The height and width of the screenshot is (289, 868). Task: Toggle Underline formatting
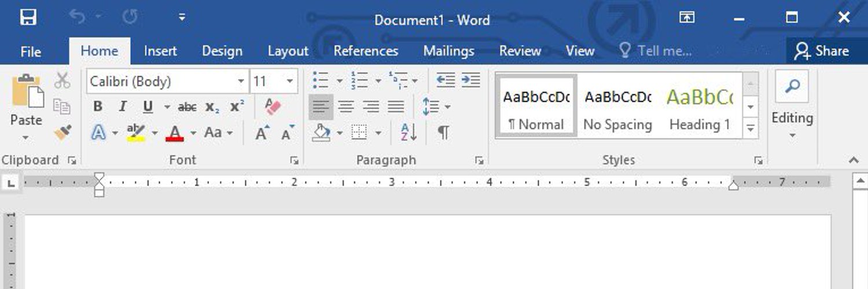click(148, 107)
